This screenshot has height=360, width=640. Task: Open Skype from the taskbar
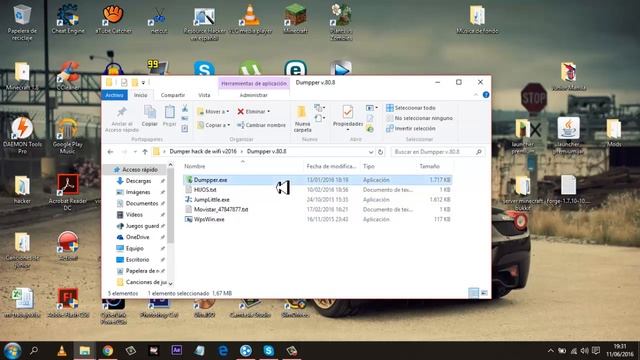[269, 351]
